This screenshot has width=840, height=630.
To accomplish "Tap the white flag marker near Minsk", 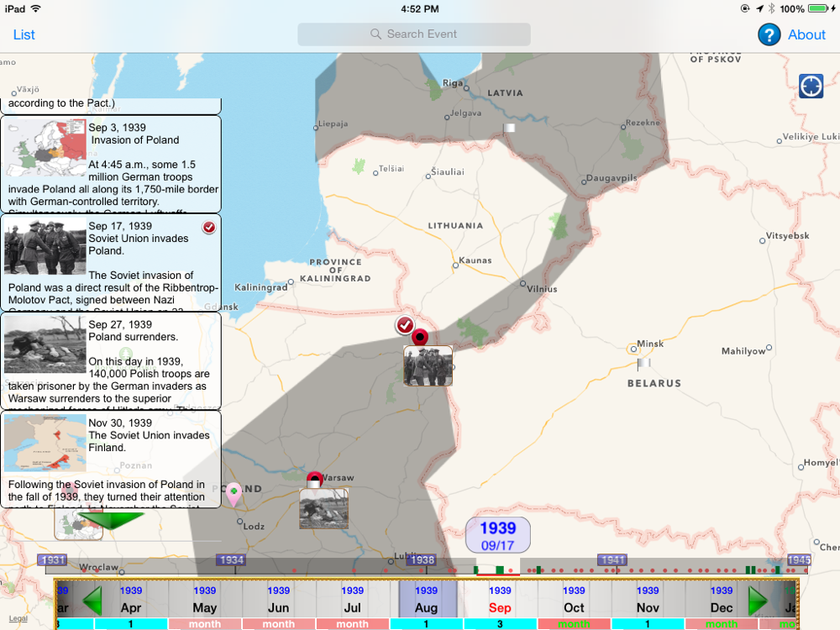I will (643, 365).
